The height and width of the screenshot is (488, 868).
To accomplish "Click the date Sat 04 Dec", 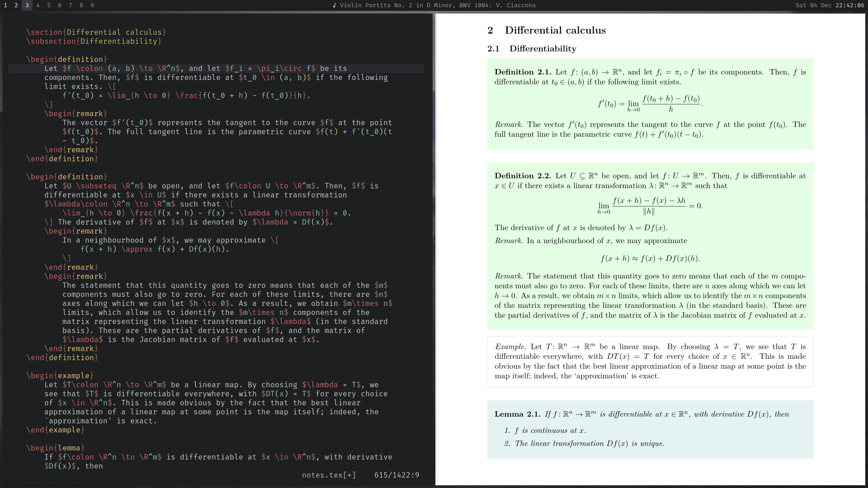I will 813,5.
